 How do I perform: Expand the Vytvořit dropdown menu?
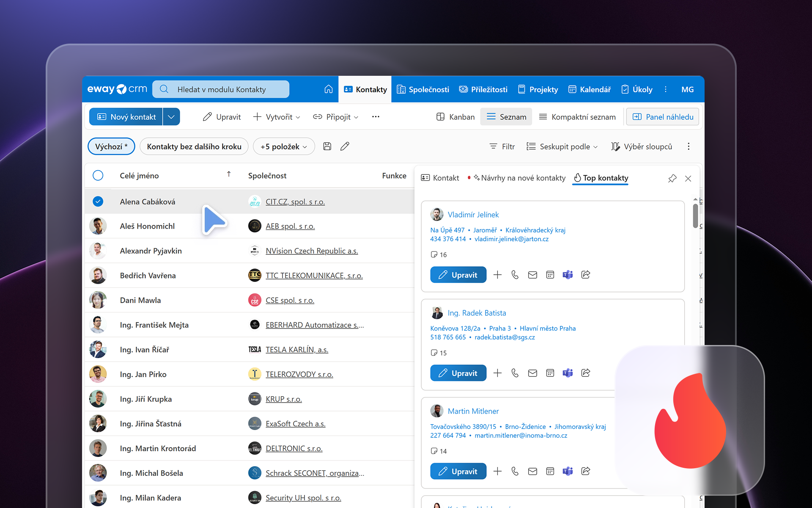(x=277, y=117)
